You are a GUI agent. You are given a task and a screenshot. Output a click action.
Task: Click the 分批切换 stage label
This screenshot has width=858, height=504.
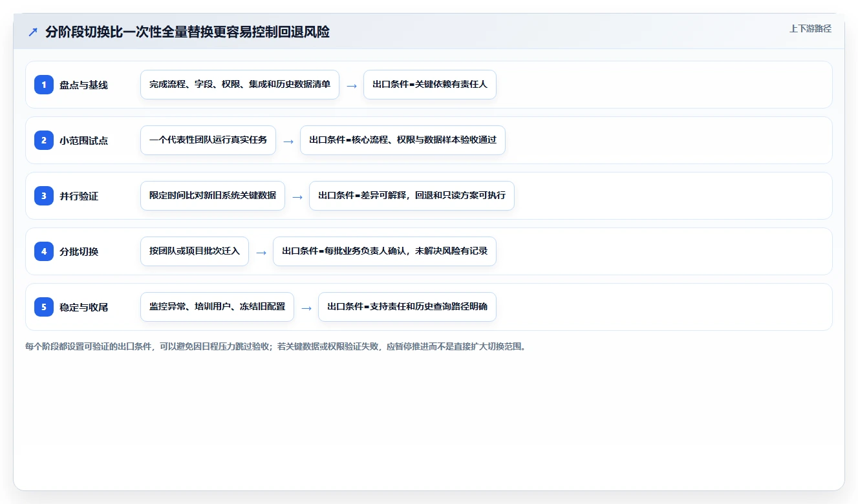click(x=79, y=251)
